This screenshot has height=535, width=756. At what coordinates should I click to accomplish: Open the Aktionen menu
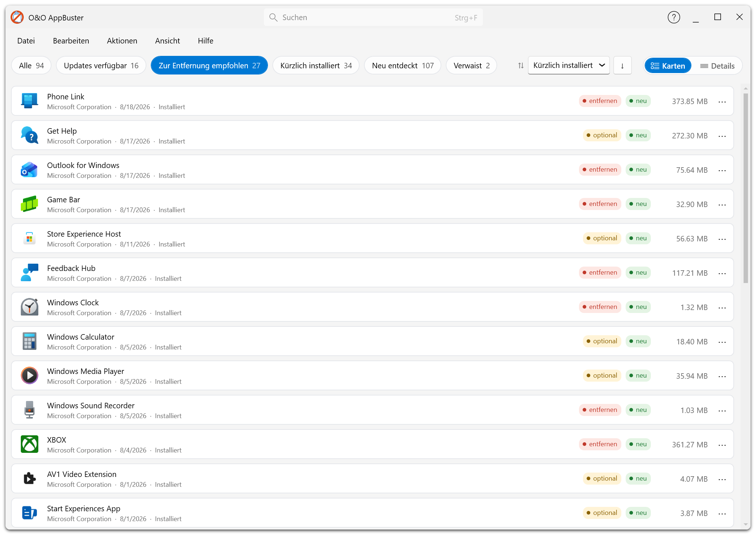(122, 41)
